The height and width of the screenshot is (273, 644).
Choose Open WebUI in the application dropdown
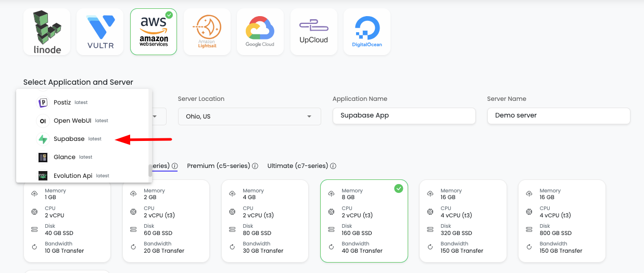click(x=72, y=121)
